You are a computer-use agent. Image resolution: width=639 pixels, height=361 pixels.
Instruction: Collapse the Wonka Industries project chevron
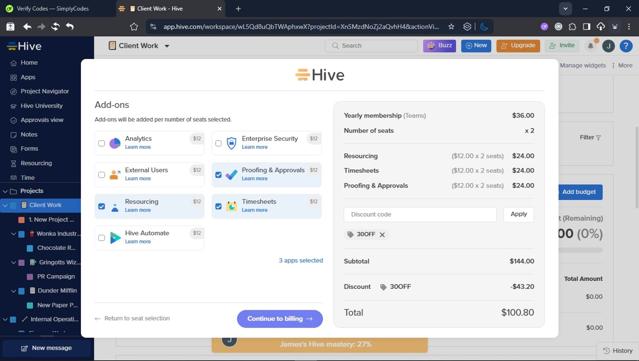pos(13,234)
